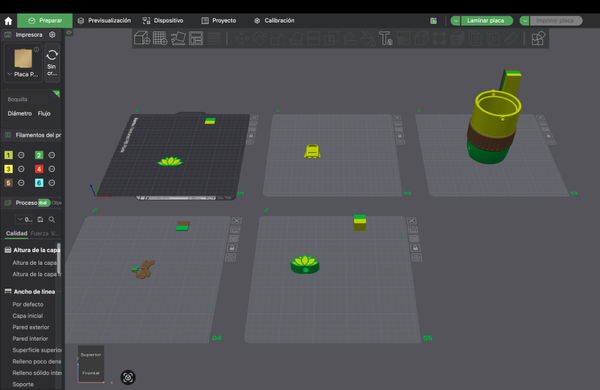This screenshot has width=600, height=390.
Task: Click the Auto orient toolbar icon
Action: (x=178, y=38)
